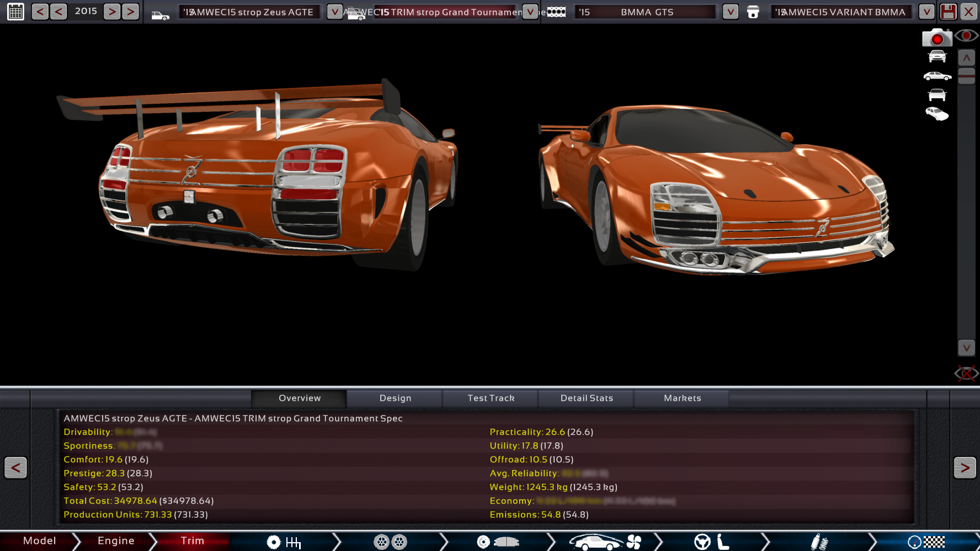Go to the Model stage
This screenshot has height=551, width=980.
(x=40, y=541)
